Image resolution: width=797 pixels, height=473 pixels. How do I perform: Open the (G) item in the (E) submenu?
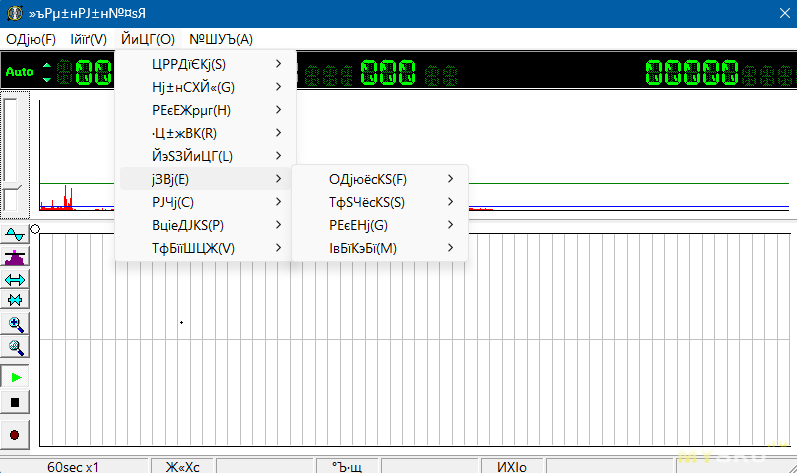click(380, 225)
